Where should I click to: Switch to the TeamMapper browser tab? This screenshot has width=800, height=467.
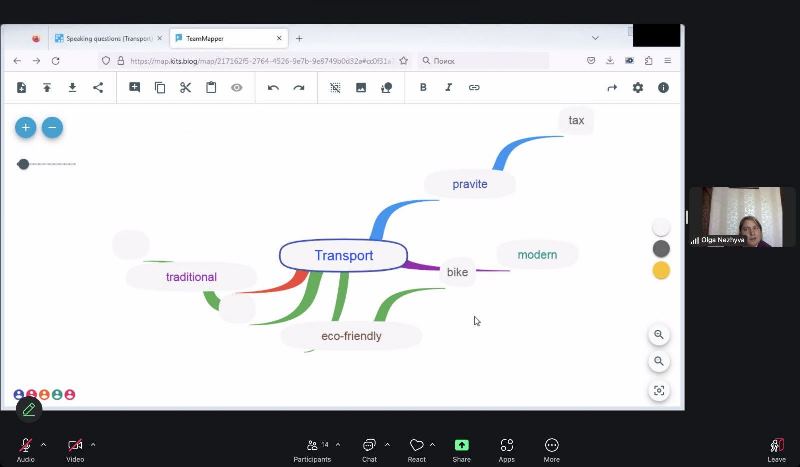229,38
